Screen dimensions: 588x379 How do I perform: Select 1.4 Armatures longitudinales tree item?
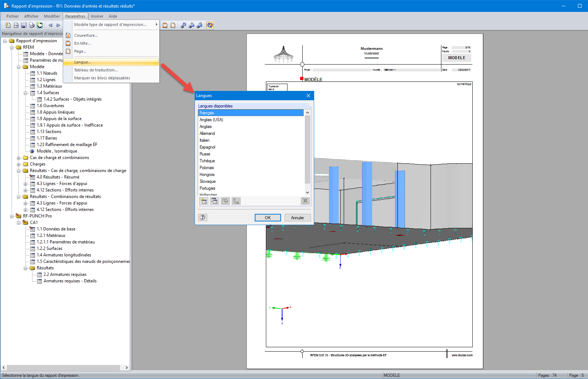tap(64, 255)
